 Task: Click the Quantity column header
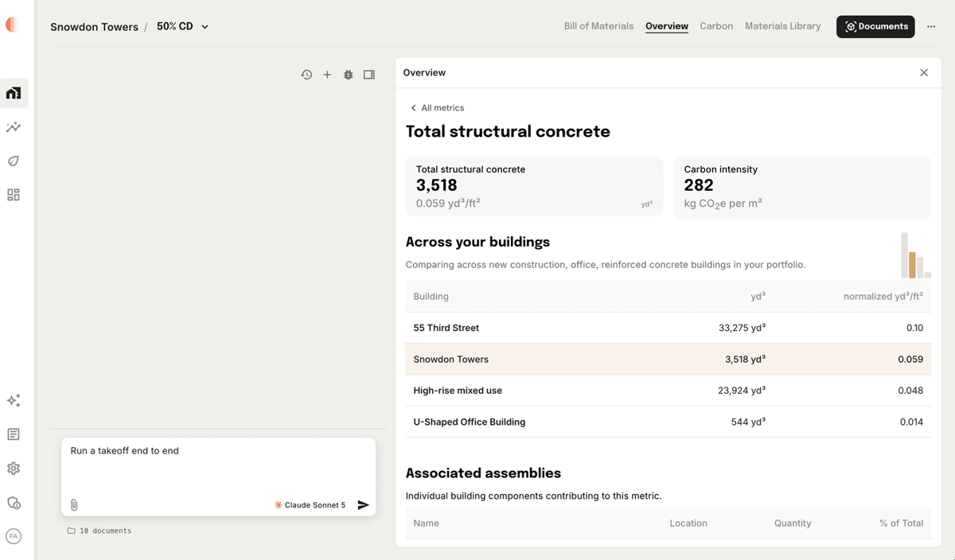click(x=793, y=523)
